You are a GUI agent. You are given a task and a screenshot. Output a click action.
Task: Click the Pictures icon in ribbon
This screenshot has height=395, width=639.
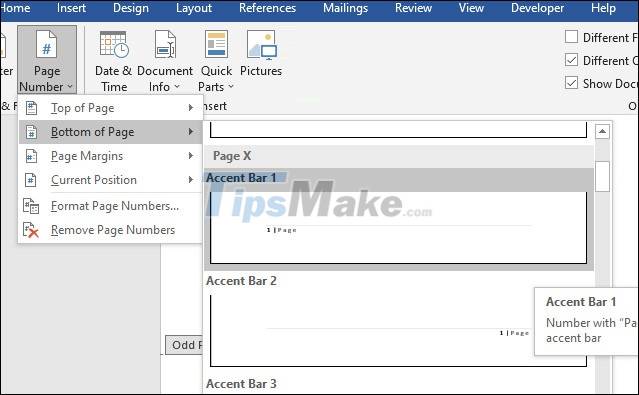262,45
